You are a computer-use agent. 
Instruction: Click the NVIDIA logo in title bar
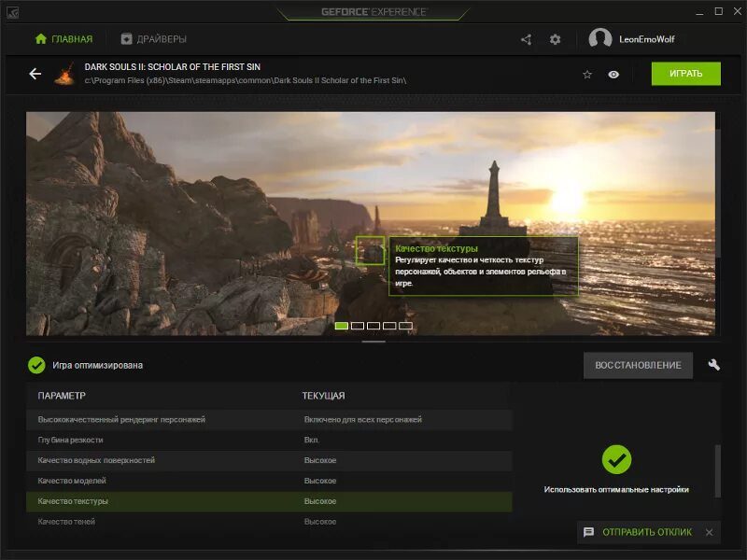coord(13,12)
